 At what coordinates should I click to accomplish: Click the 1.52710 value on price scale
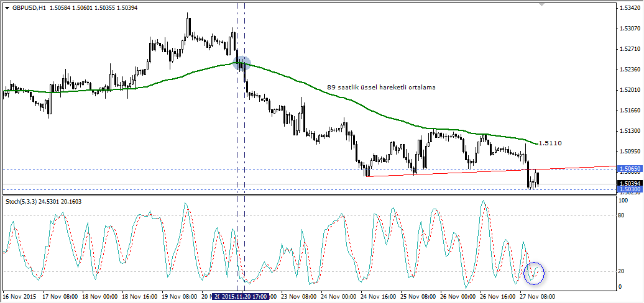click(x=630, y=49)
